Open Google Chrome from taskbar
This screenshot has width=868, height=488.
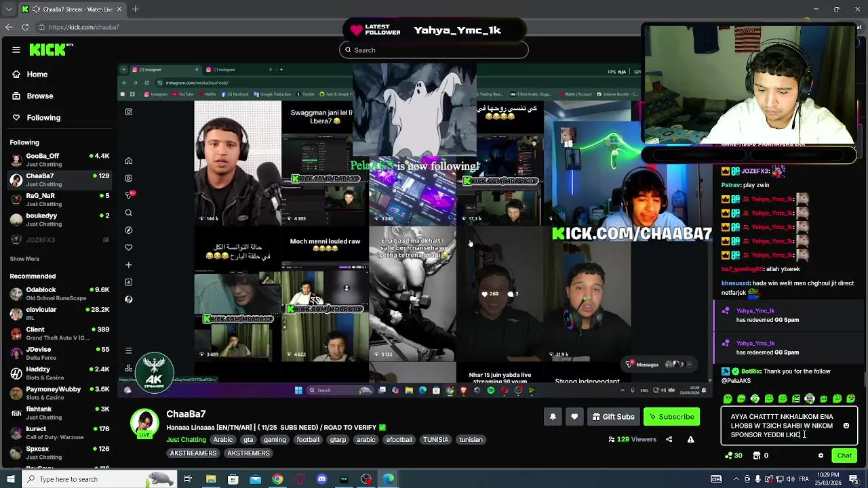tap(277, 479)
